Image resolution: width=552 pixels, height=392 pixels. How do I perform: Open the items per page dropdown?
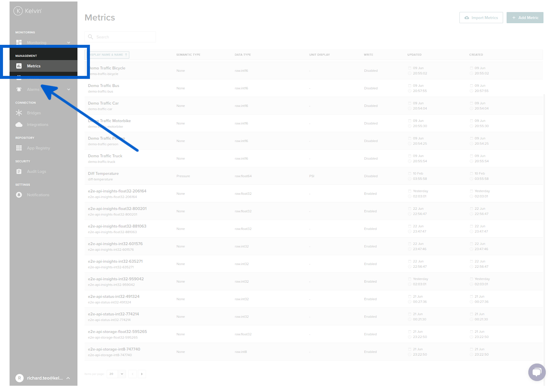pyautogui.click(x=116, y=374)
